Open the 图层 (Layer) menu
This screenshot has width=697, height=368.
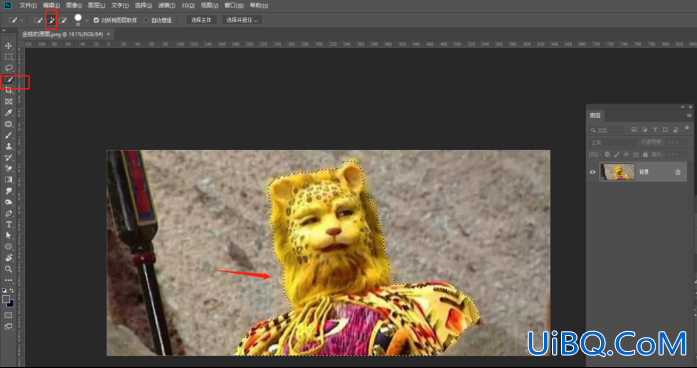(96, 5)
